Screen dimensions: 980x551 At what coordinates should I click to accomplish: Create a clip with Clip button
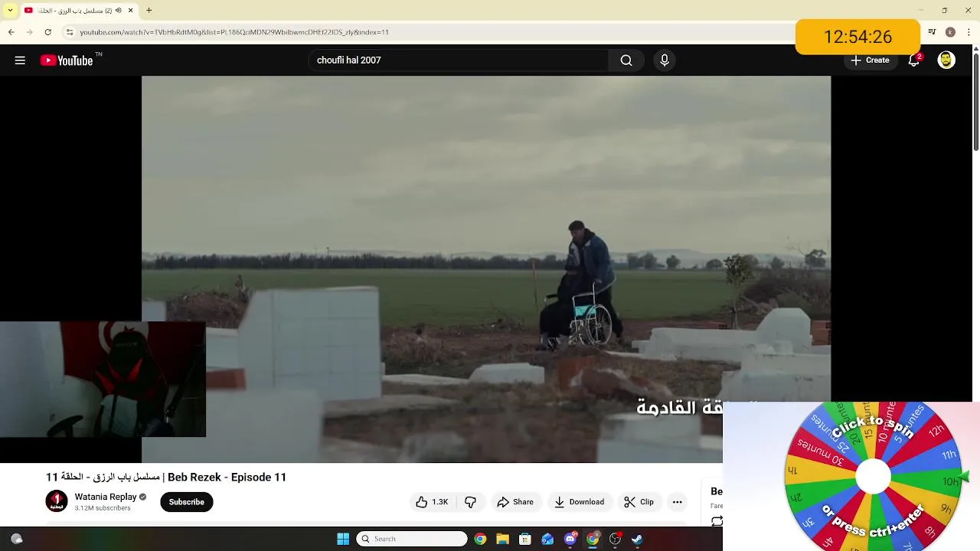[x=639, y=502]
